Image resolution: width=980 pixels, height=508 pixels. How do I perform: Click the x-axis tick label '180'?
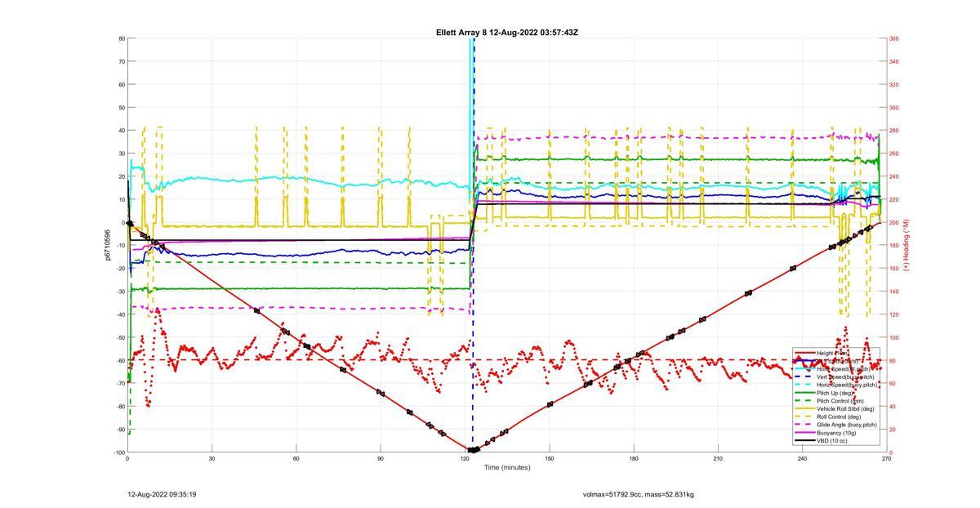tap(634, 459)
